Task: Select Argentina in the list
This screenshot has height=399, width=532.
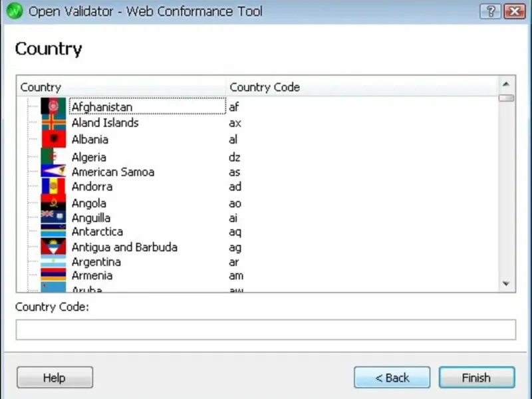Action: click(96, 261)
